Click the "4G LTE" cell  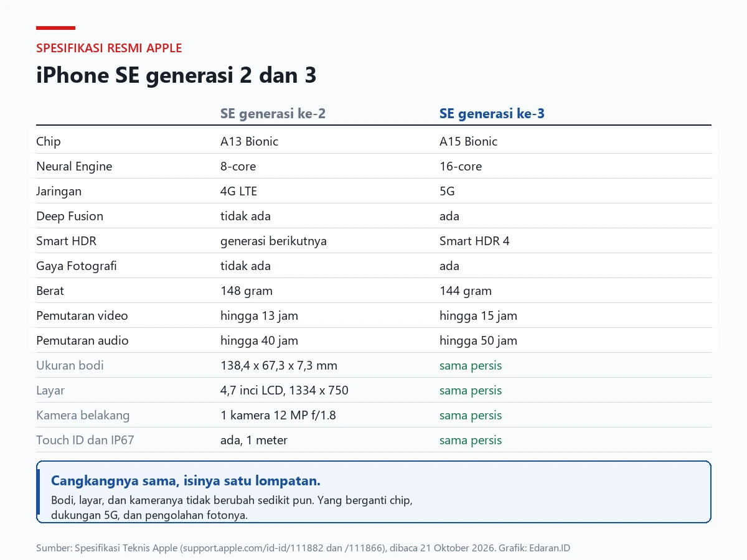pyautogui.click(x=238, y=191)
